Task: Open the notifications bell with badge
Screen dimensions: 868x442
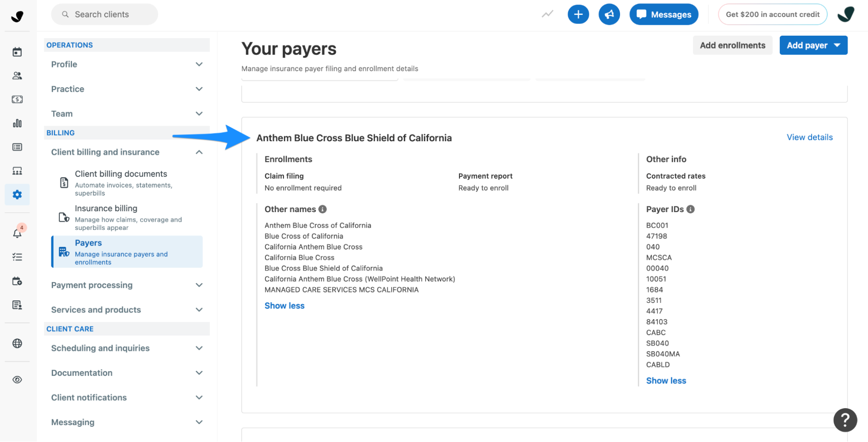Action: 17,233
